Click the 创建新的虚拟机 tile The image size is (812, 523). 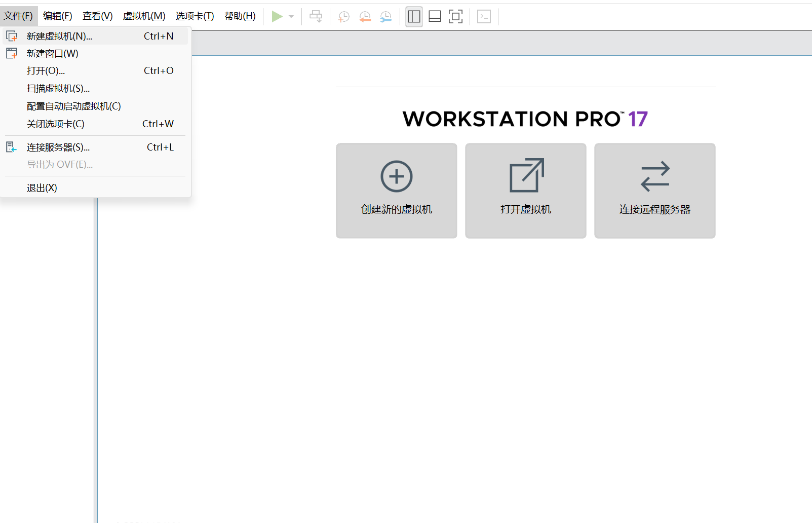[x=397, y=191]
